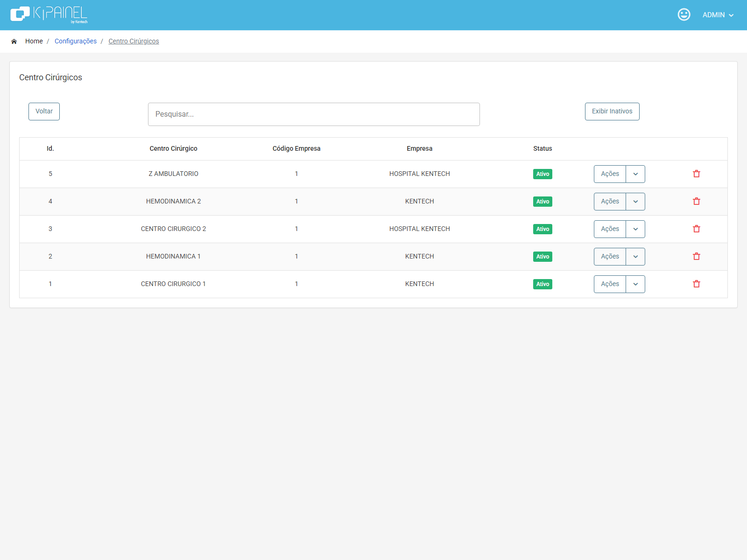Open Ações dropdown arrow for HEMODINAMICA 2

point(635,202)
